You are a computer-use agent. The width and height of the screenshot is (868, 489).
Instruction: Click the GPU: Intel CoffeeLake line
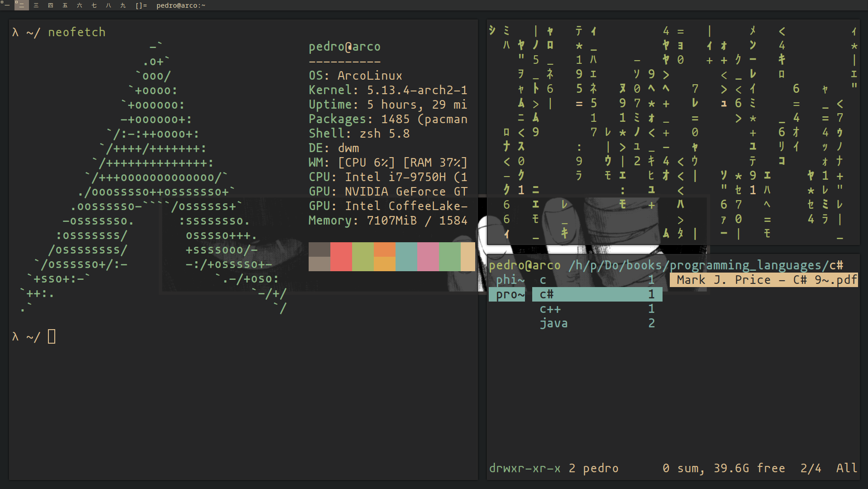(388, 206)
